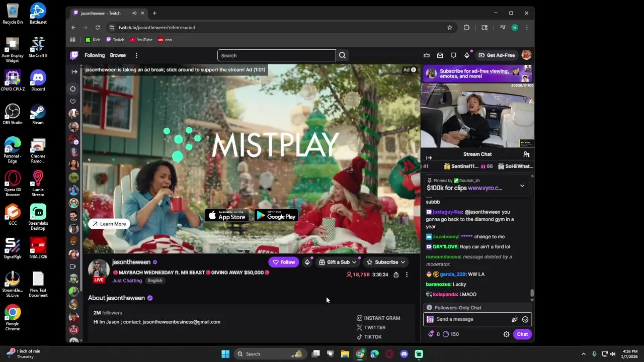Open the Gift a Sub dropdown
Screen dimensions: 644x362
point(338,262)
